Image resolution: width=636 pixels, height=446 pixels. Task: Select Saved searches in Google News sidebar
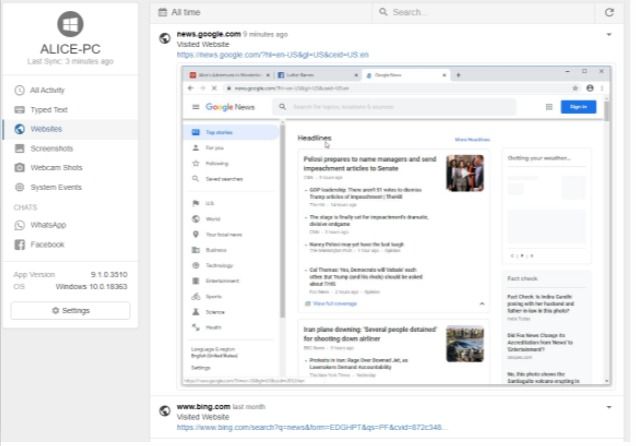(x=232, y=179)
